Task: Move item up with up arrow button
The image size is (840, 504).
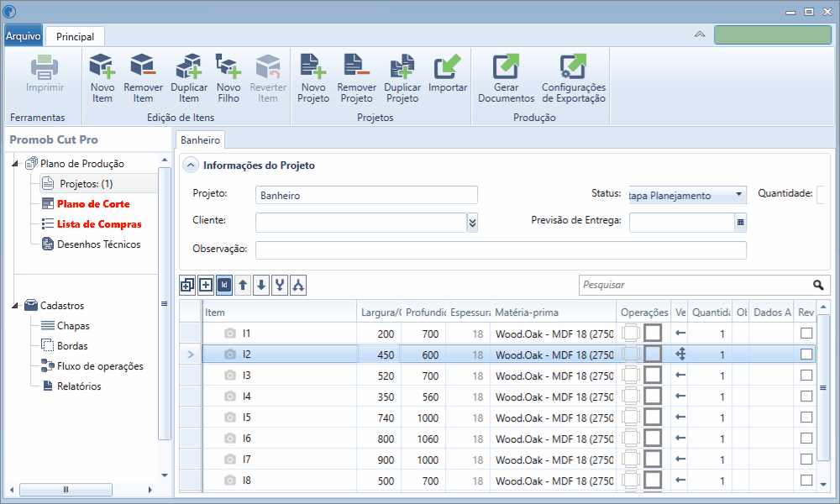Action: (x=243, y=285)
